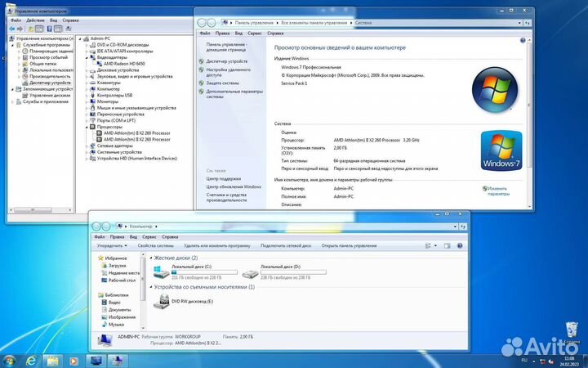Open Настройка удаленного доступа link
The height and width of the screenshot is (368, 588).
pos(228,72)
